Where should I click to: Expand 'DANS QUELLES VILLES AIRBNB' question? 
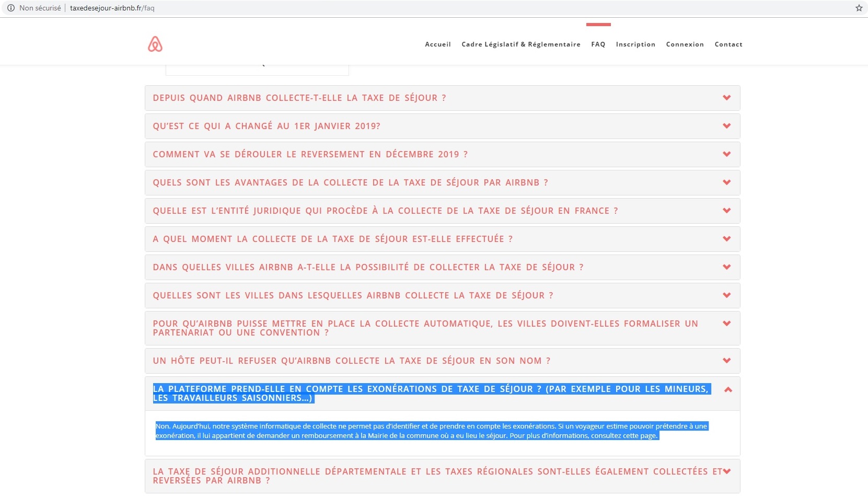[726, 267]
